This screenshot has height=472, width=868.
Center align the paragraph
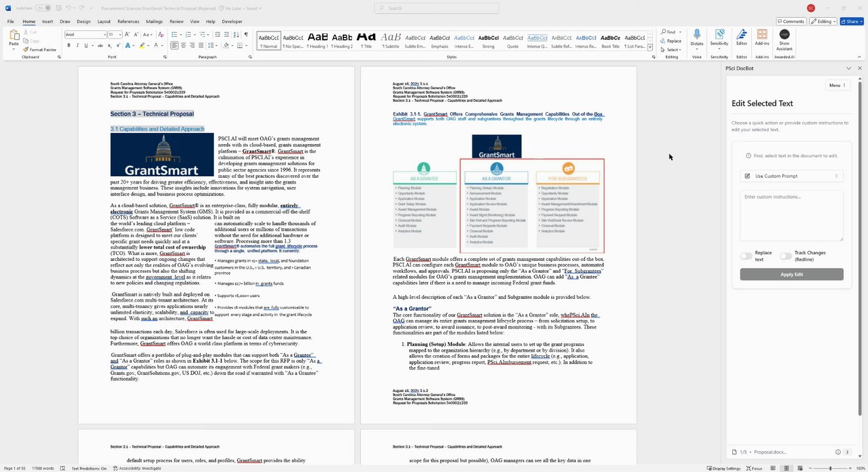pos(184,45)
